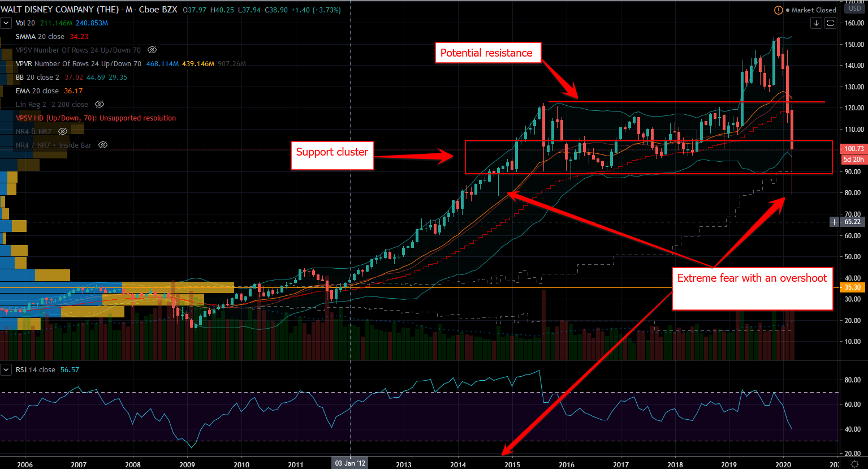
Task: Click the open price value O37.97
Action: click(195, 10)
